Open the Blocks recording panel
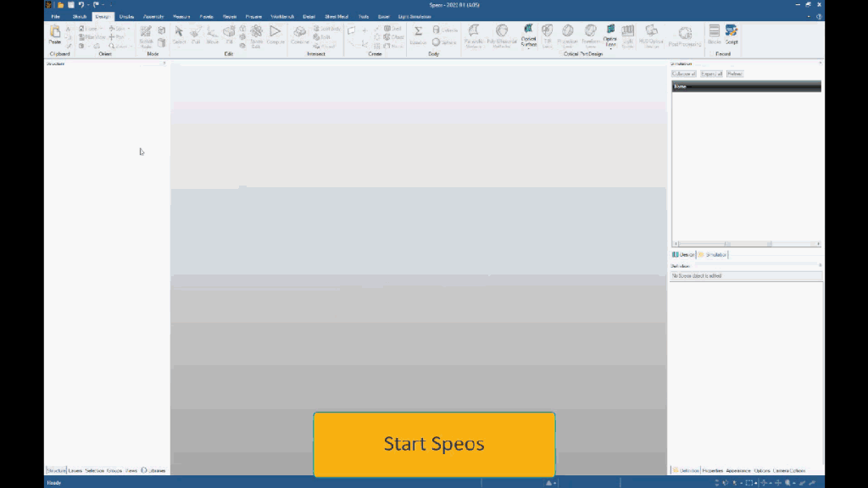Image resolution: width=868 pixels, height=488 pixels. (x=714, y=34)
